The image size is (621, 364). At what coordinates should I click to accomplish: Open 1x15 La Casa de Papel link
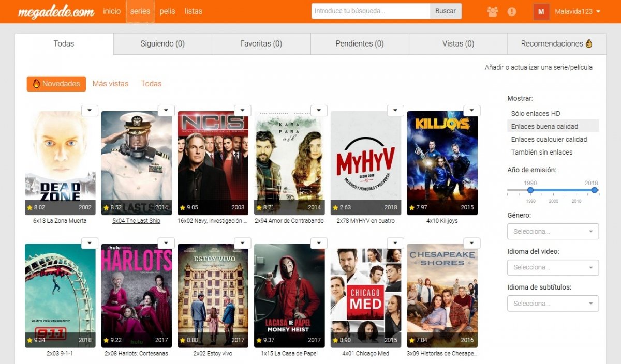click(x=289, y=354)
